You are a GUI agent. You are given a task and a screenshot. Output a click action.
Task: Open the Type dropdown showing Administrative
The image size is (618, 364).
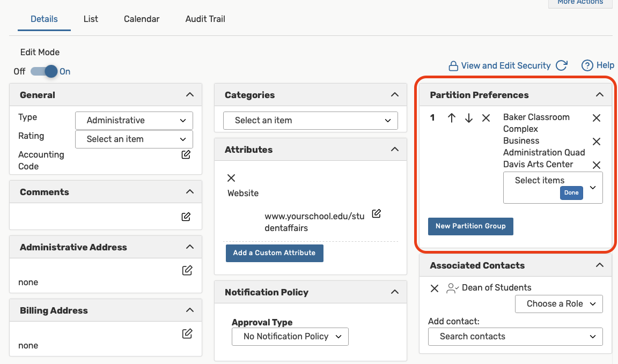tap(134, 121)
